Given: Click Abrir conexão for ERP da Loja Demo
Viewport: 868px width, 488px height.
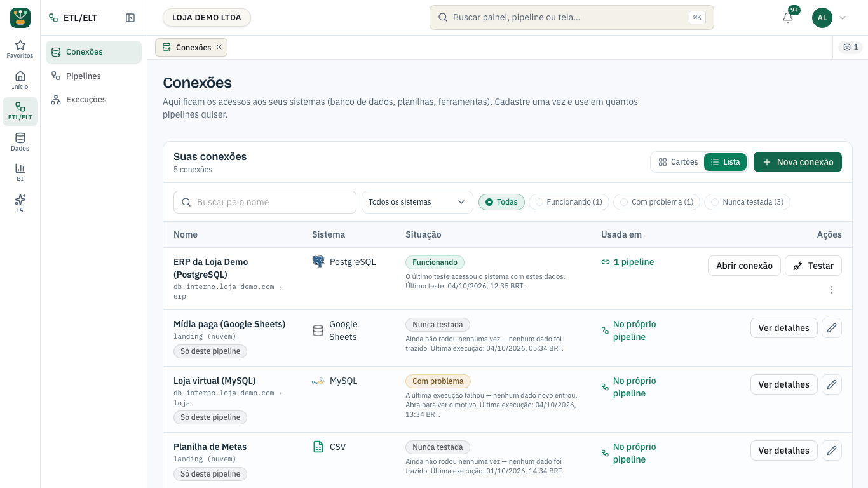Looking at the screenshot, I should tap(744, 266).
